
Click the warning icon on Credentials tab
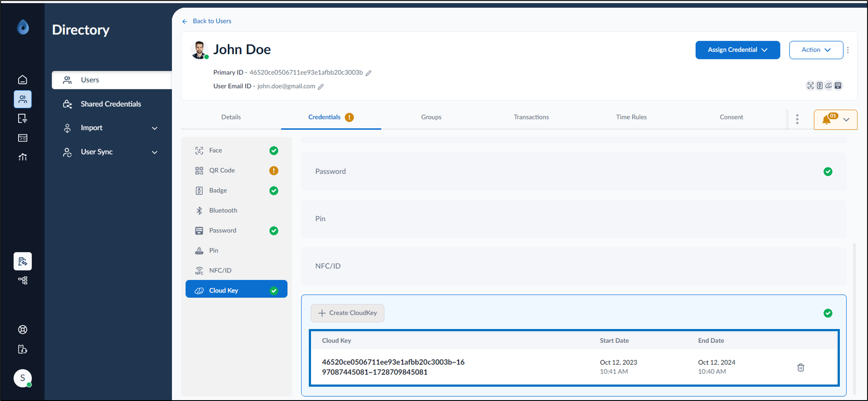350,117
